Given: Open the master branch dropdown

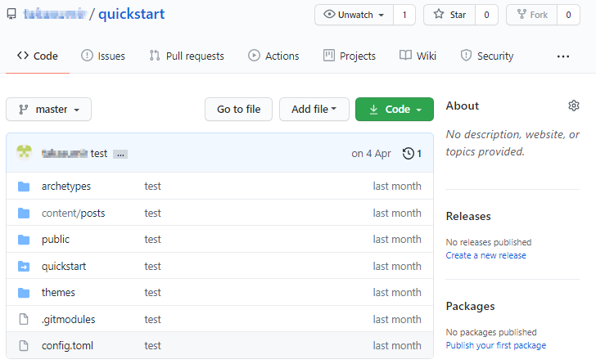Looking at the screenshot, I should (49, 110).
